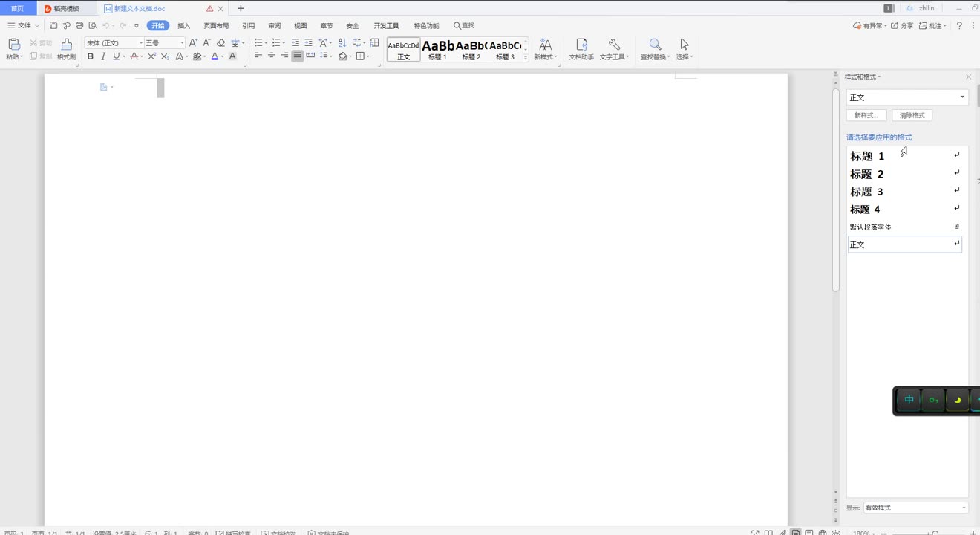Toggle Bold formatting
The image size is (980, 535).
(91, 56)
